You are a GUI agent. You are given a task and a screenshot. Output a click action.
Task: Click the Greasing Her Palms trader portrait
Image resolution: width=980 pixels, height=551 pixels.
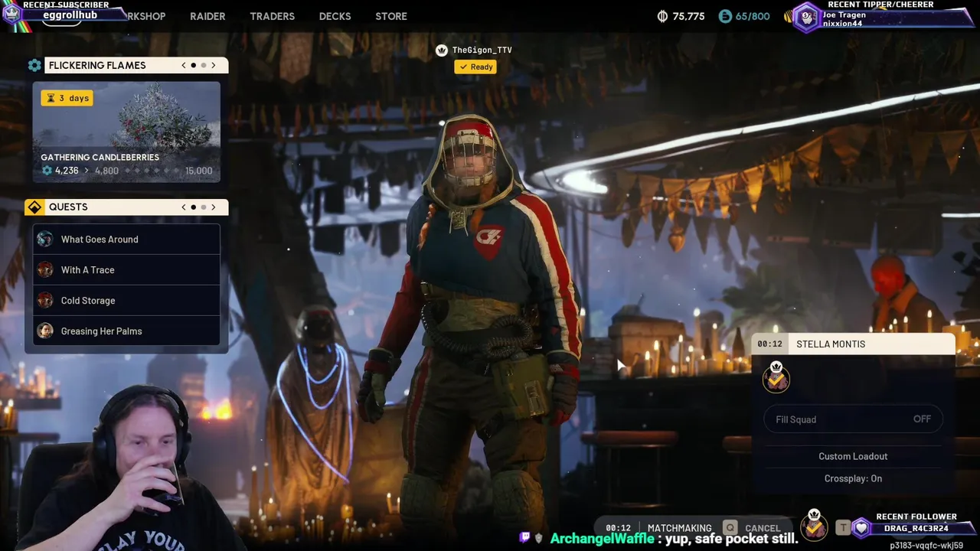45,331
